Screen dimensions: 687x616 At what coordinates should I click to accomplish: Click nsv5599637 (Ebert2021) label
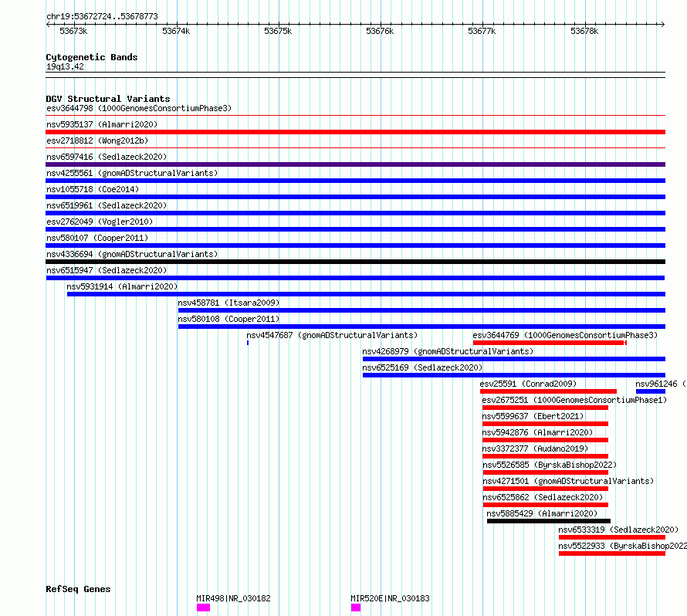533,416
